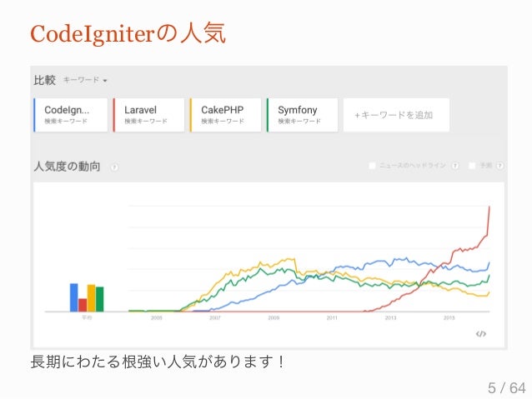Viewport: 532px width, 399px height.
Task: Select the Symfony keyword card
Action: pos(303,115)
